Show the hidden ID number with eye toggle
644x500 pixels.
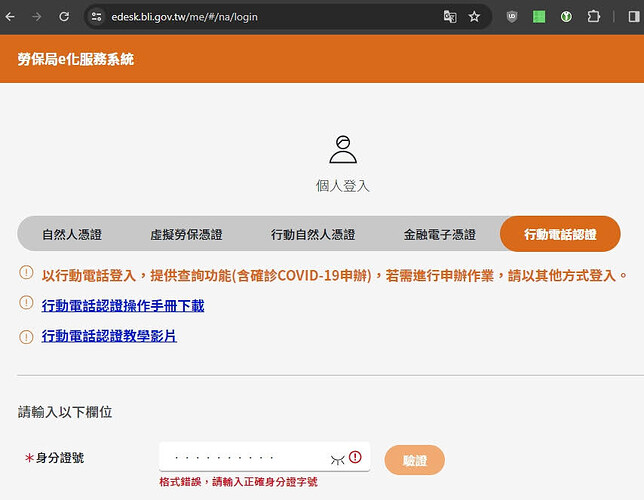coord(338,458)
